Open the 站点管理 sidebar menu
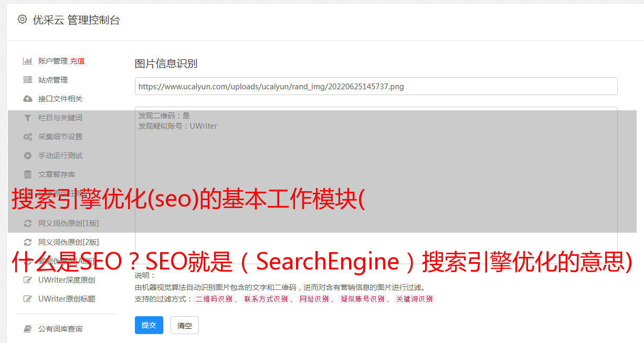644x343 pixels. point(53,80)
